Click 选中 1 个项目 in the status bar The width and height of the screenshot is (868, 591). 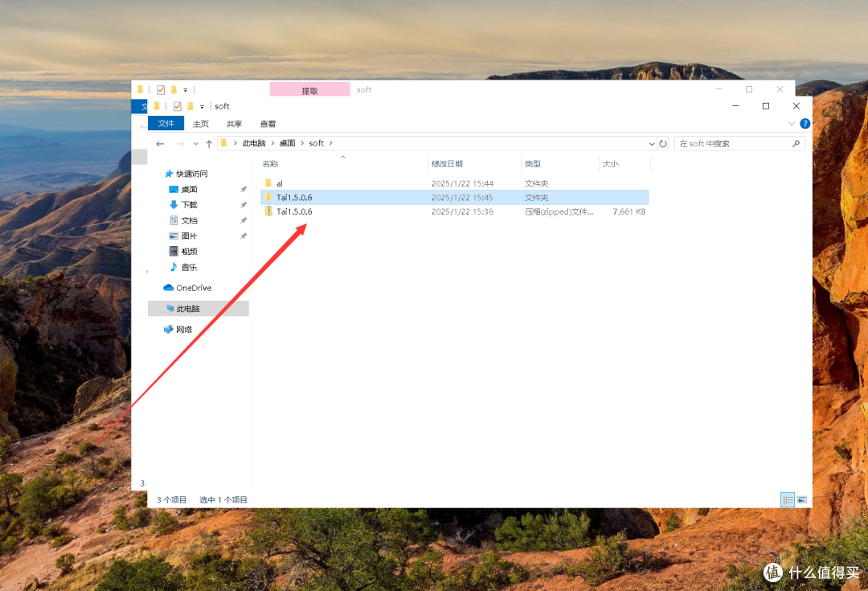pos(223,499)
